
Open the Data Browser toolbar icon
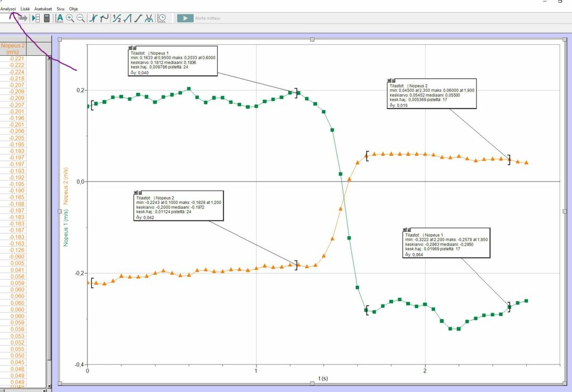pyautogui.click(x=36, y=18)
